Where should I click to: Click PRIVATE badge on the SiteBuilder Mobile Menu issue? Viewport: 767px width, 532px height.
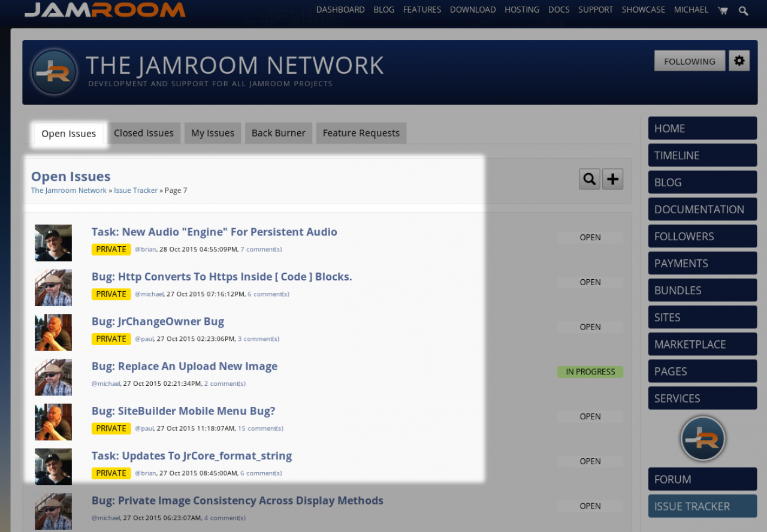[111, 428]
